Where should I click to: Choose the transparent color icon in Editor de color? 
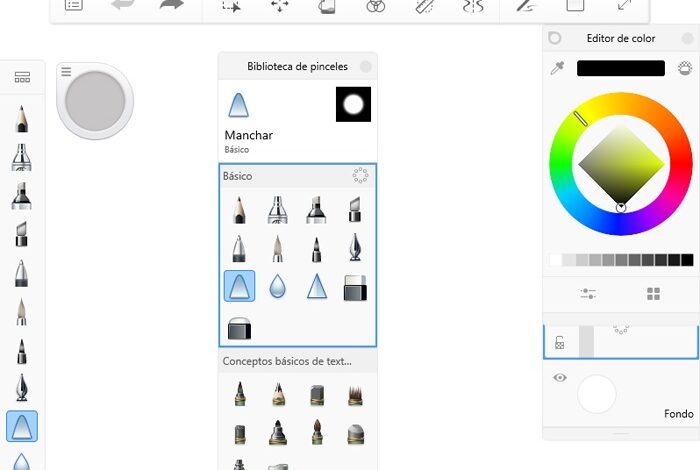click(x=685, y=68)
